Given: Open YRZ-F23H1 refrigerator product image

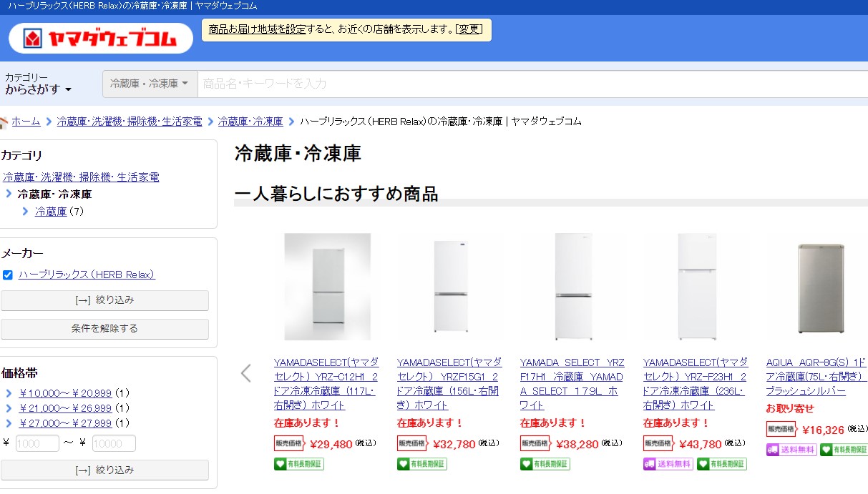Looking at the screenshot, I should (697, 287).
